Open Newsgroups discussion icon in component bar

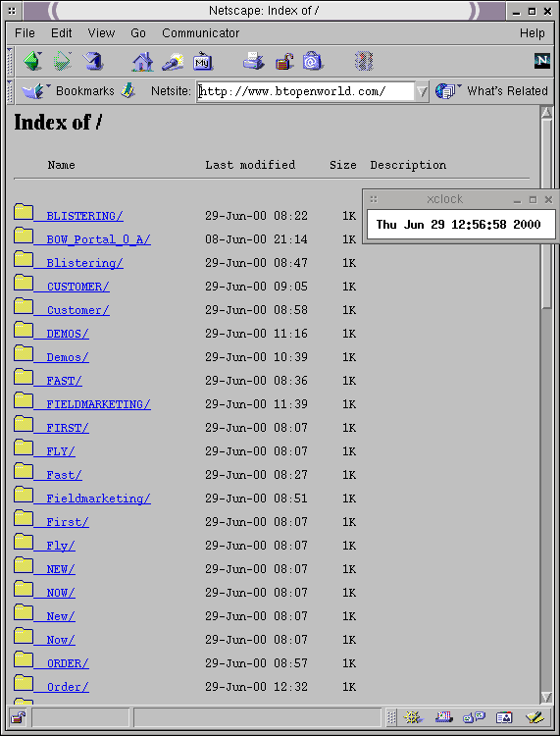click(474, 717)
